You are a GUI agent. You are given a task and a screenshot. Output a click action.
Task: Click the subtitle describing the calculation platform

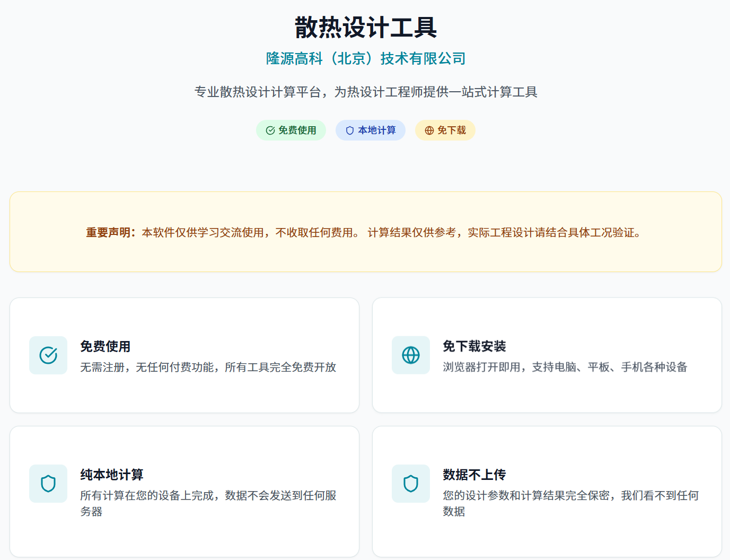coord(365,92)
